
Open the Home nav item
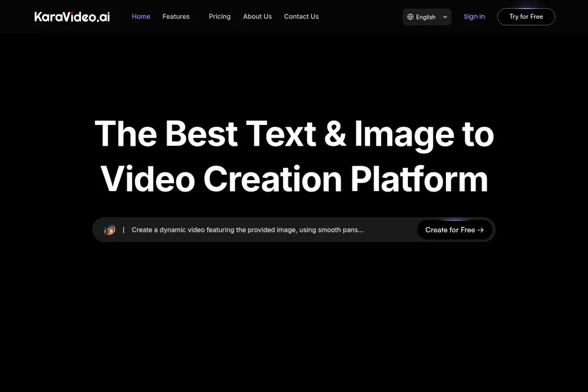[x=141, y=17]
